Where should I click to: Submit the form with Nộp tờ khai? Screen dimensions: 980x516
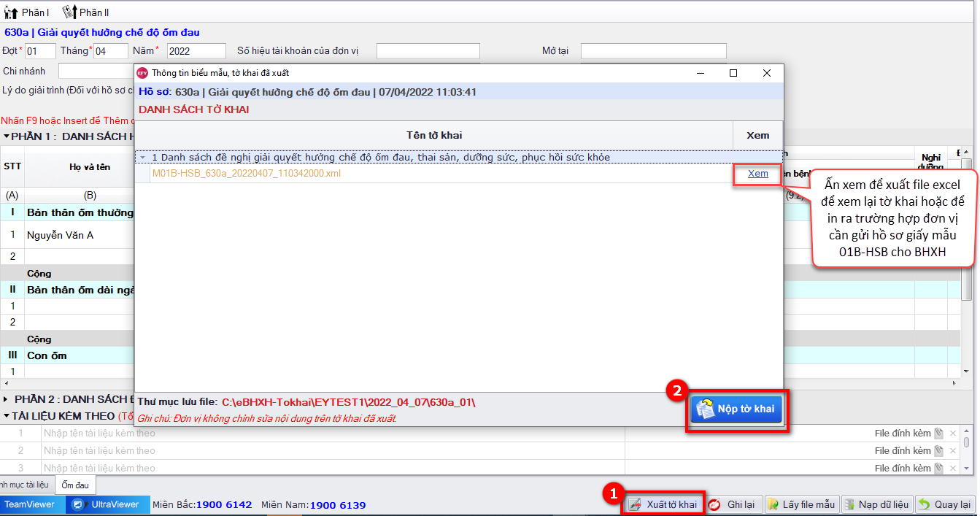(x=736, y=409)
